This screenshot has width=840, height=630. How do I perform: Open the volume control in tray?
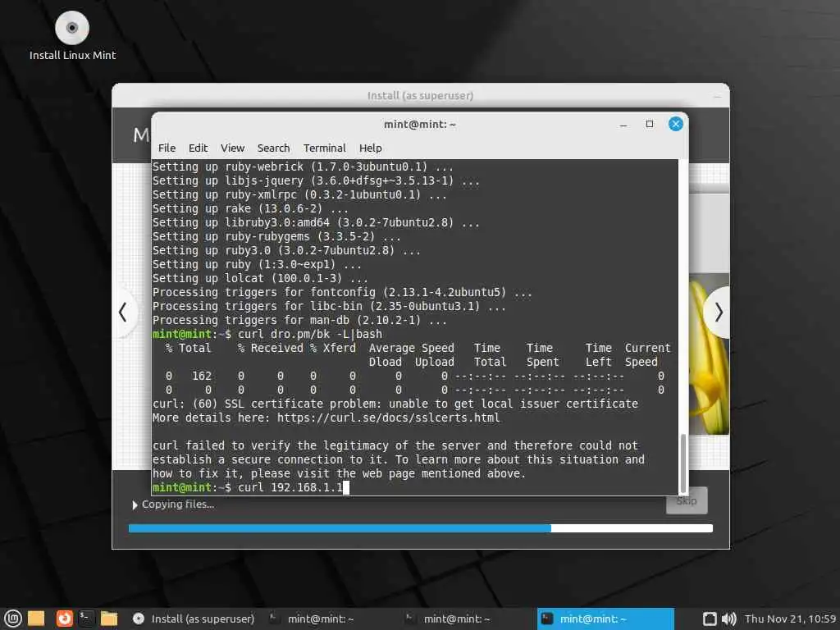[728, 619]
